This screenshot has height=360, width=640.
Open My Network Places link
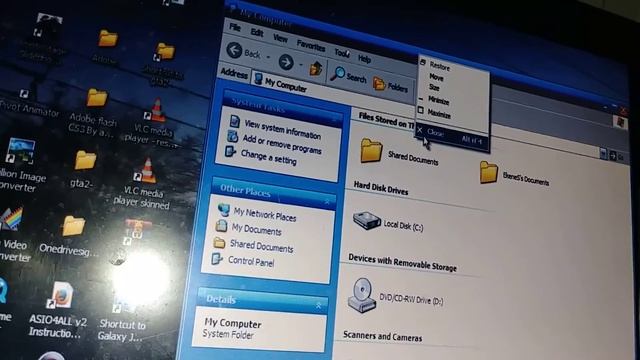coord(264,214)
